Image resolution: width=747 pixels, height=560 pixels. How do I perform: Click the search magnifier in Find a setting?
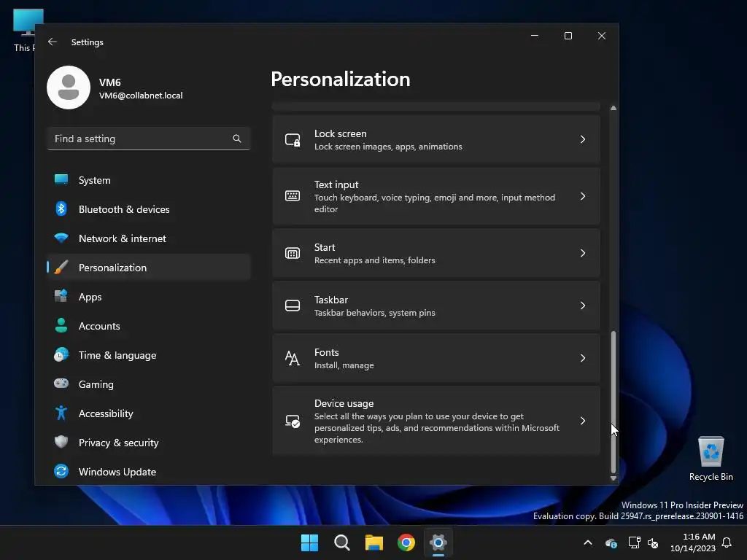pos(237,139)
